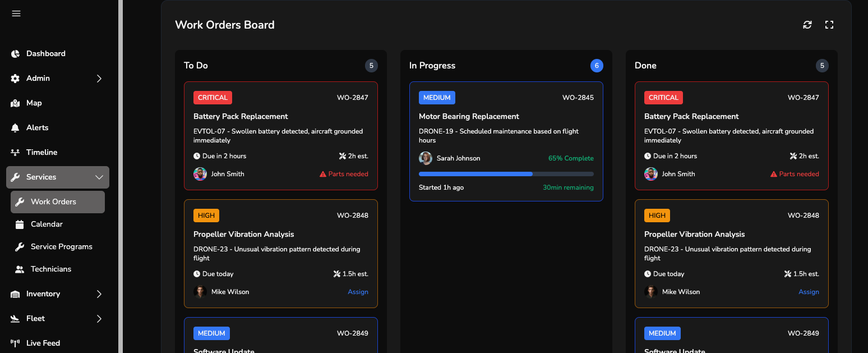Expand the Inventory section
This screenshot has width=868, height=353.
click(56, 294)
